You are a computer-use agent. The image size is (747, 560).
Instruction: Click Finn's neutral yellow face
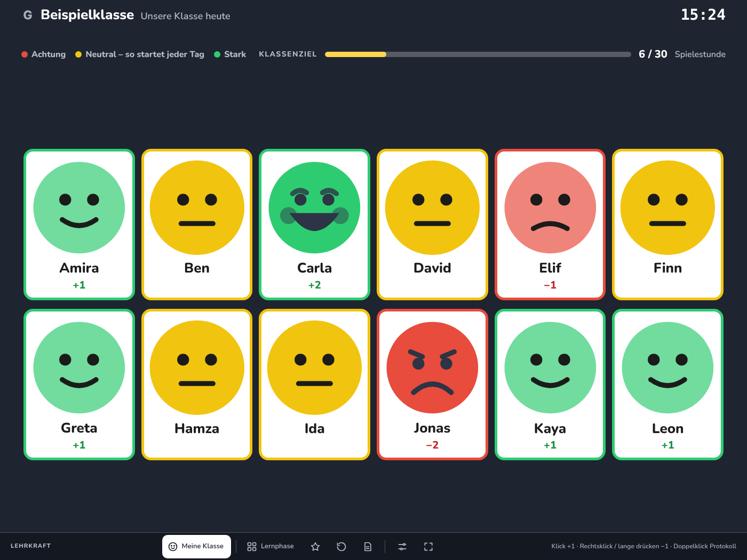point(667,207)
